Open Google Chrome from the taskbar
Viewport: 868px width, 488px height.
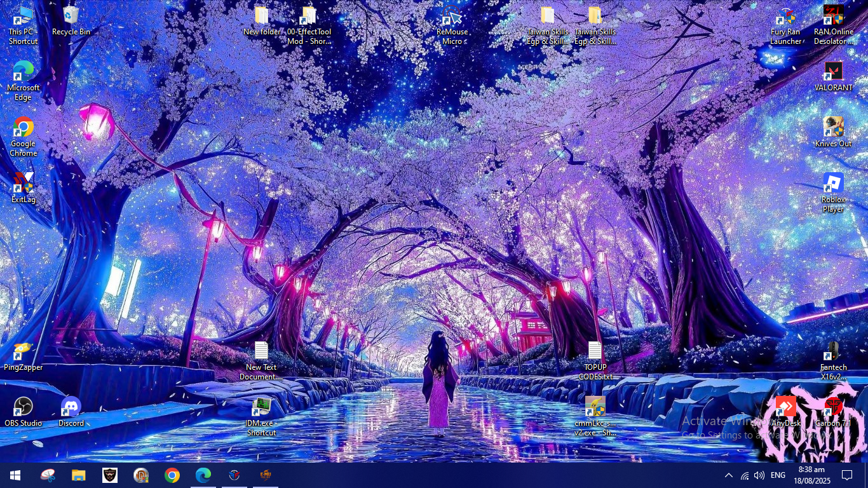click(x=172, y=475)
